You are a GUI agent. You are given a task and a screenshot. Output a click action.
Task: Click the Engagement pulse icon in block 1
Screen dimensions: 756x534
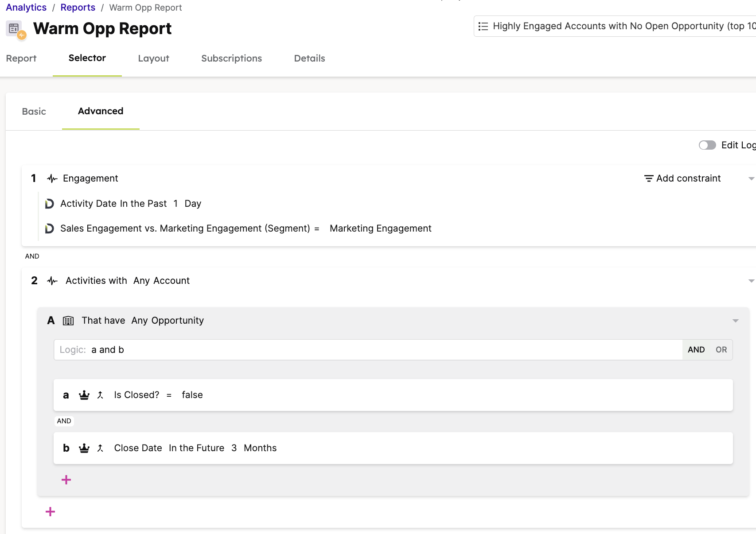click(52, 178)
